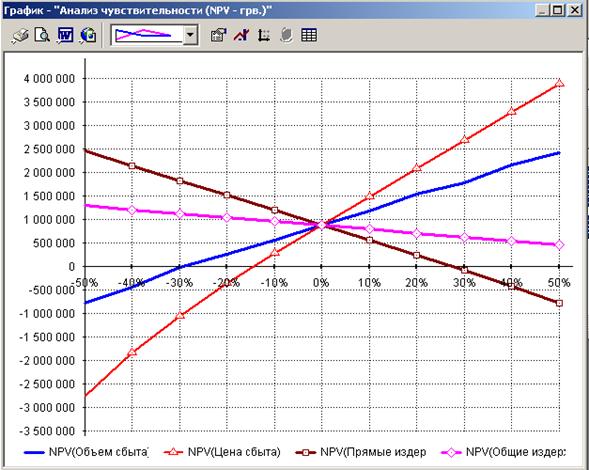Open print preview with magnifier icon

[x=42, y=35]
